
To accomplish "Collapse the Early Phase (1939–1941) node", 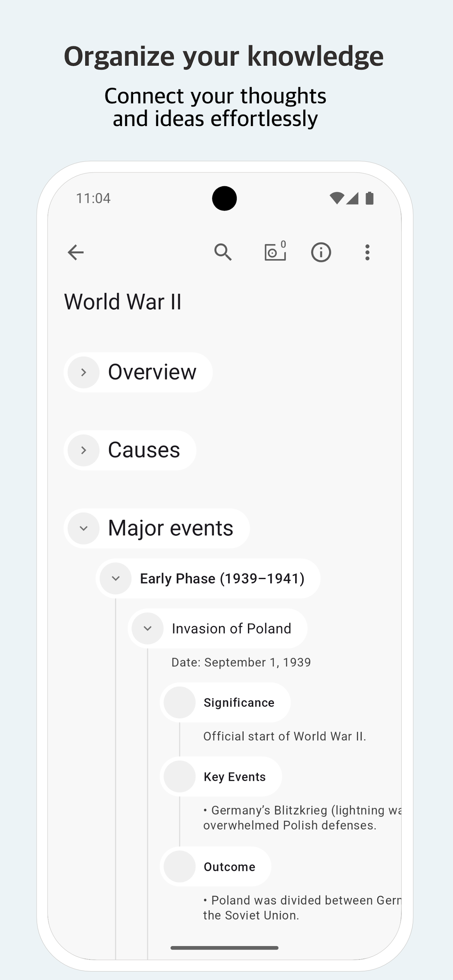I will [116, 579].
